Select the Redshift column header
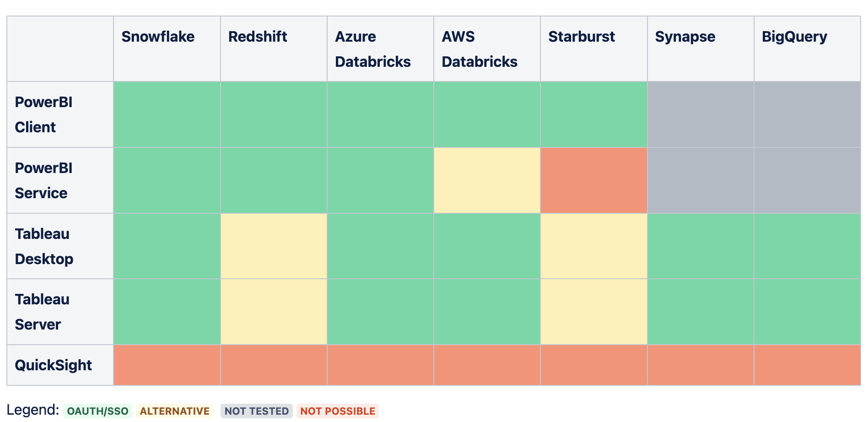The image size is (868, 422). click(x=258, y=37)
